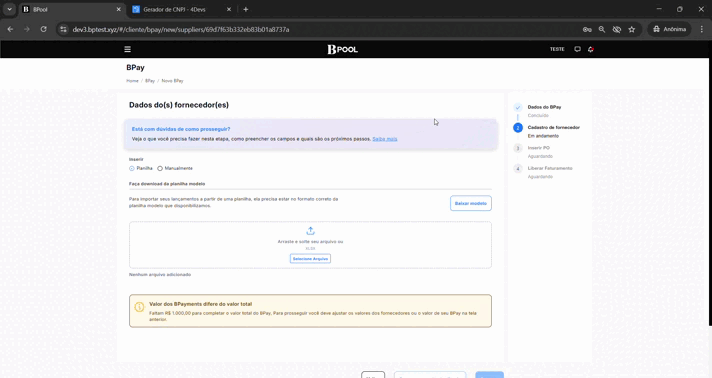Click 'Valor dos BPayments difere do valor total'
Image resolution: width=712 pixels, height=378 pixels.
[x=200, y=304]
